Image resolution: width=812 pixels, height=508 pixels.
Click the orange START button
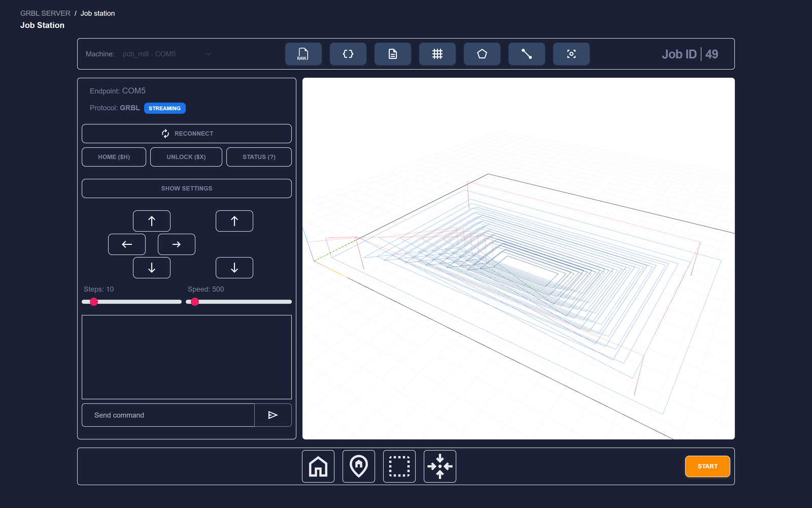(707, 466)
